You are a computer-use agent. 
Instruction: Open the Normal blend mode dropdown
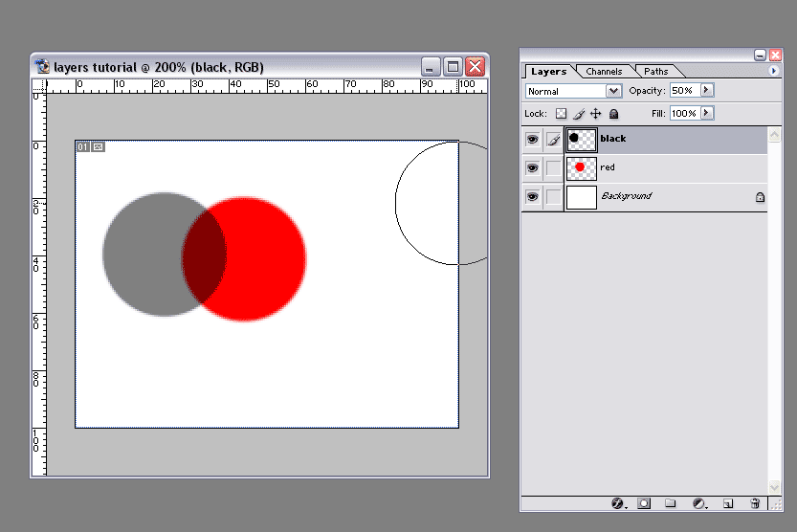[613, 91]
